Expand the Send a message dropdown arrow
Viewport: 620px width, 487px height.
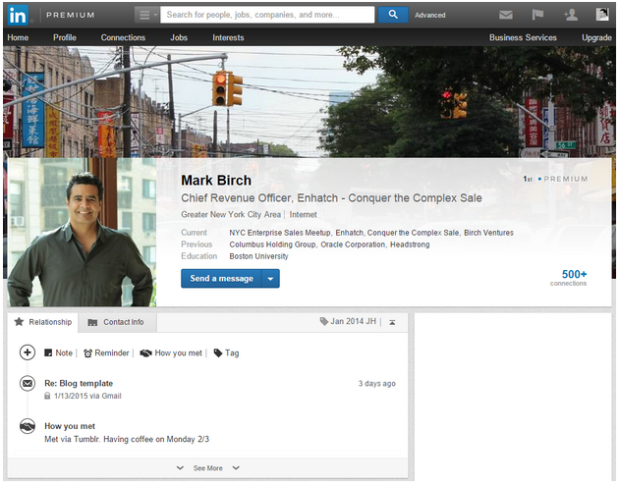pos(269,279)
